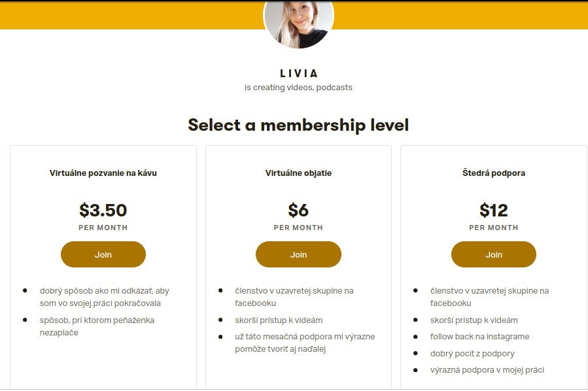Click the LIVIA creator name
This screenshot has width=588, height=391.
[298, 73]
